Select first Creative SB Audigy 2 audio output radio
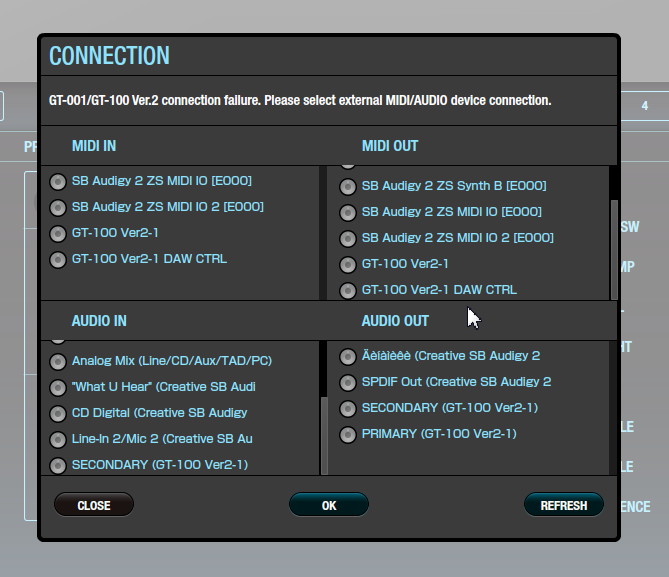Screen dimensions: 669x577 point(348,357)
